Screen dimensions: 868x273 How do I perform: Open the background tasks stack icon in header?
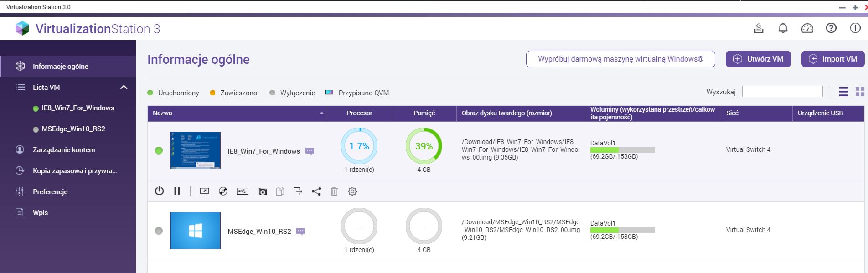point(759,28)
